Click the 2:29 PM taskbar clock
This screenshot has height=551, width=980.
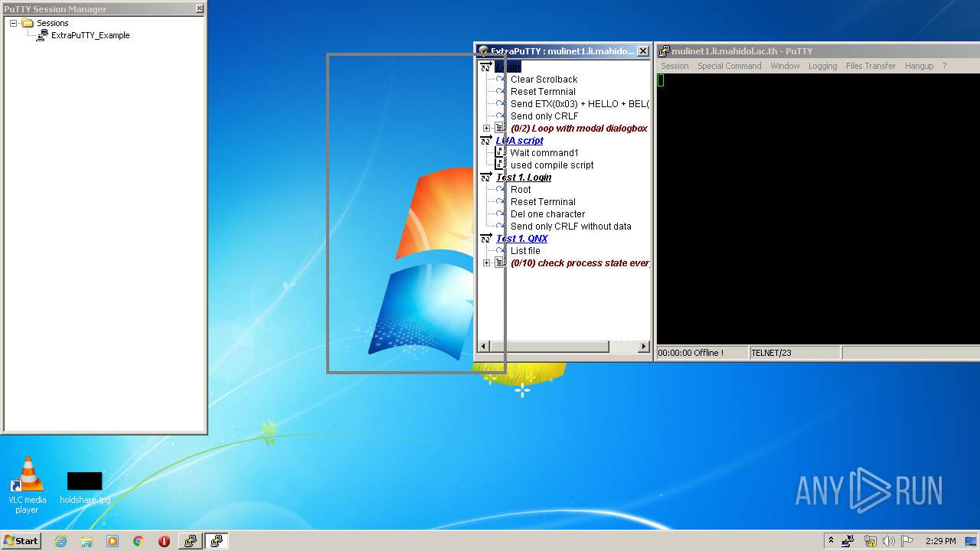[940, 541]
